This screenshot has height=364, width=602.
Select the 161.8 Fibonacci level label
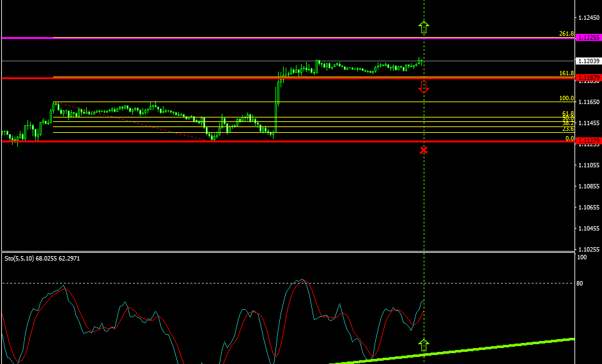click(566, 73)
